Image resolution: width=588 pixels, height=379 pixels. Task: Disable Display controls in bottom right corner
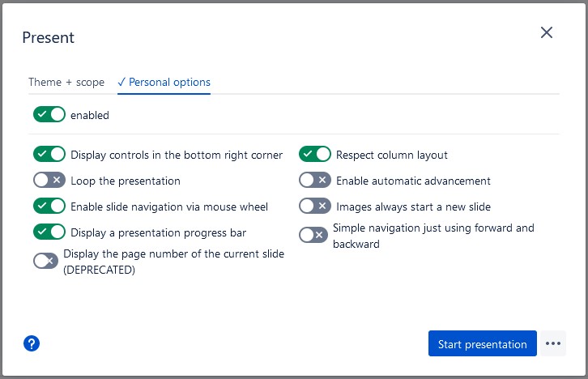49,155
